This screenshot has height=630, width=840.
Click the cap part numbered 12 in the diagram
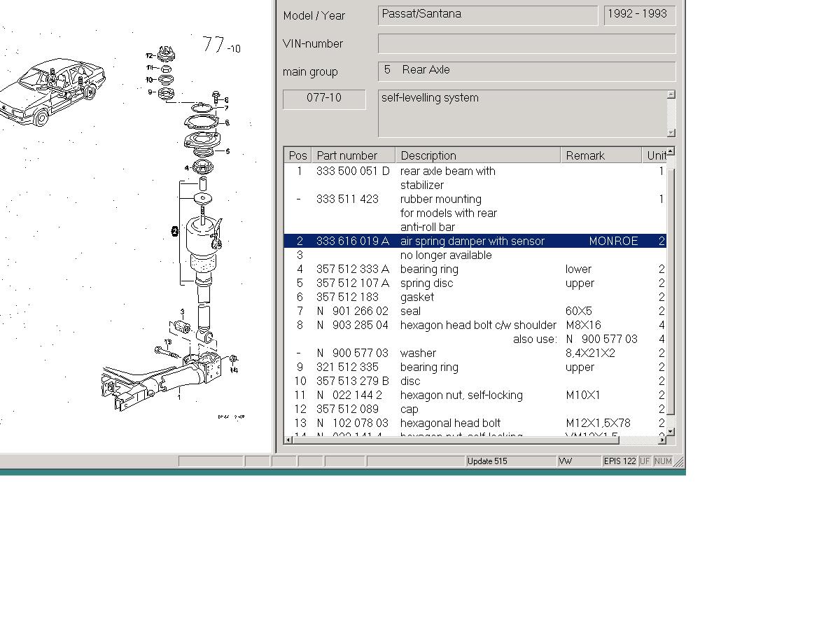(165, 54)
